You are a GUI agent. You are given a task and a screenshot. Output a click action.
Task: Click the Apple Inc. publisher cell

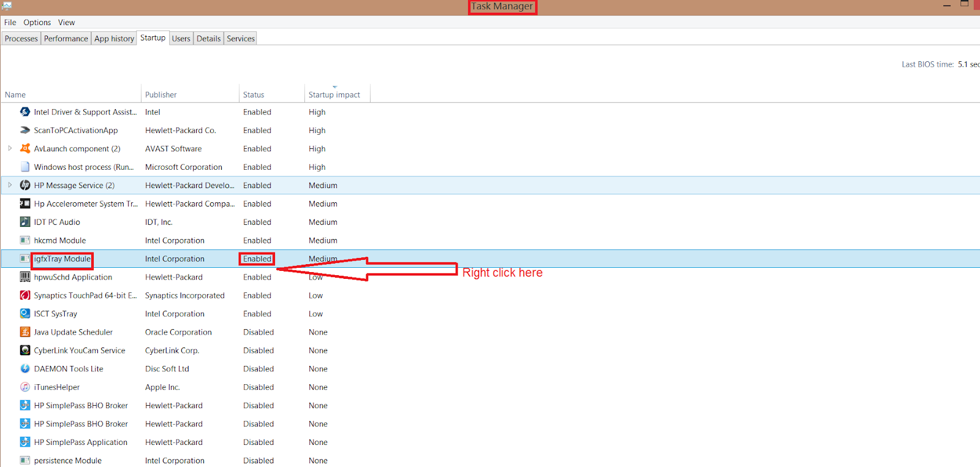pyautogui.click(x=162, y=387)
